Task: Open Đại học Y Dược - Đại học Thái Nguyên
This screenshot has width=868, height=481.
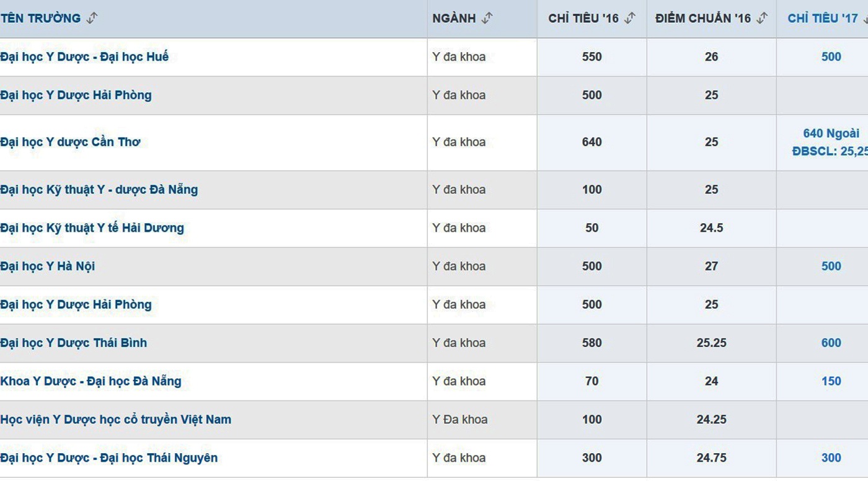Action: (109, 458)
